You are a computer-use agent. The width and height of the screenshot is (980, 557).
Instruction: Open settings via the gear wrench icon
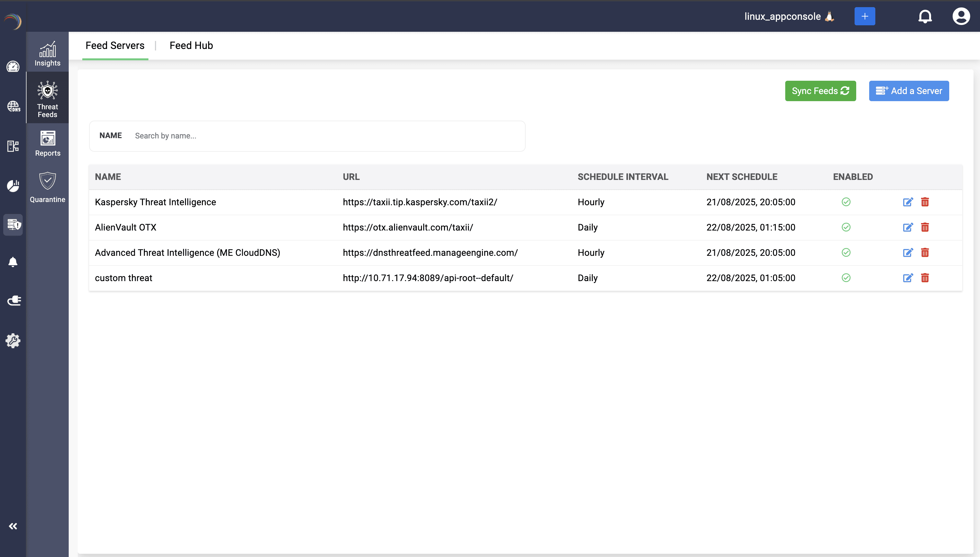pos(13,341)
